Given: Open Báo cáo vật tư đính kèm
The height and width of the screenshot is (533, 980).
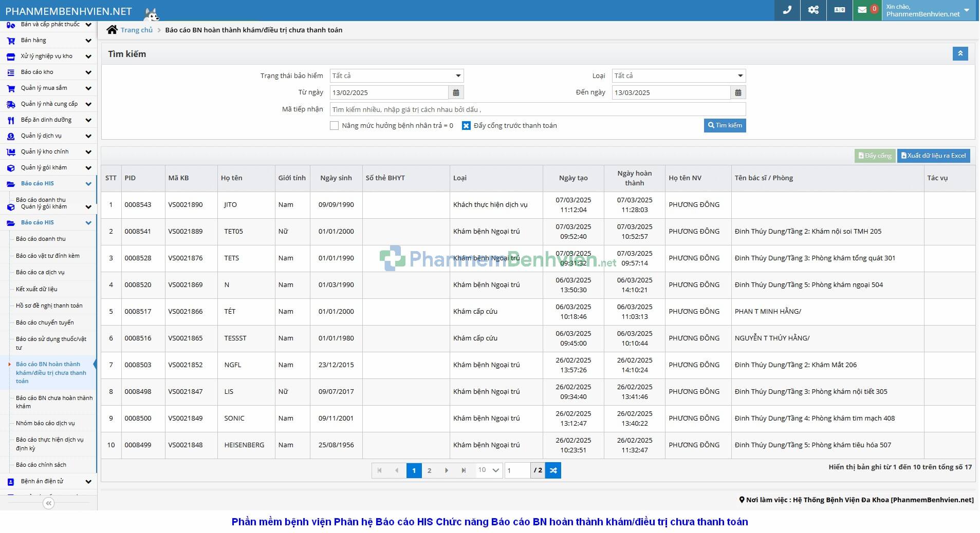Looking at the screenshot, I should tap(48, 256).
